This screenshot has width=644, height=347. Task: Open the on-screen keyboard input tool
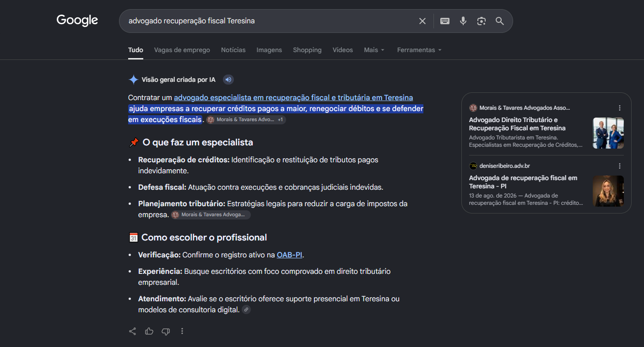[445, 21]
